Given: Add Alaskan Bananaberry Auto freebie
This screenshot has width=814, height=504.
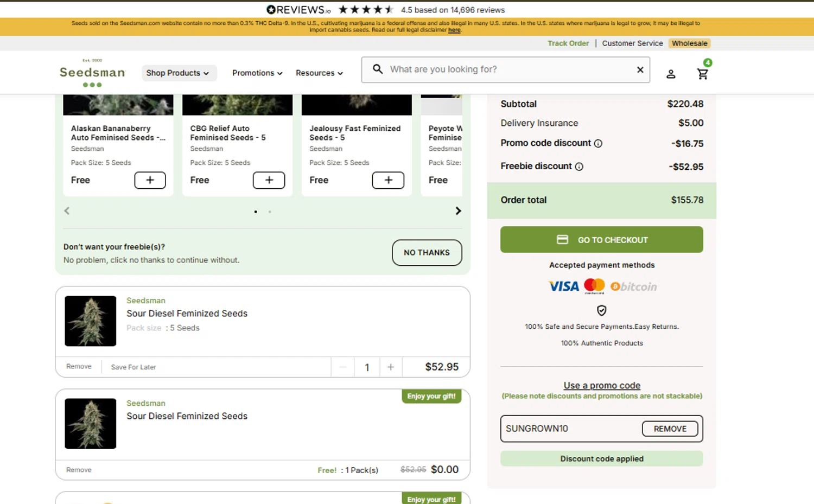Looking at the screenshot, I should click(150, 180).
